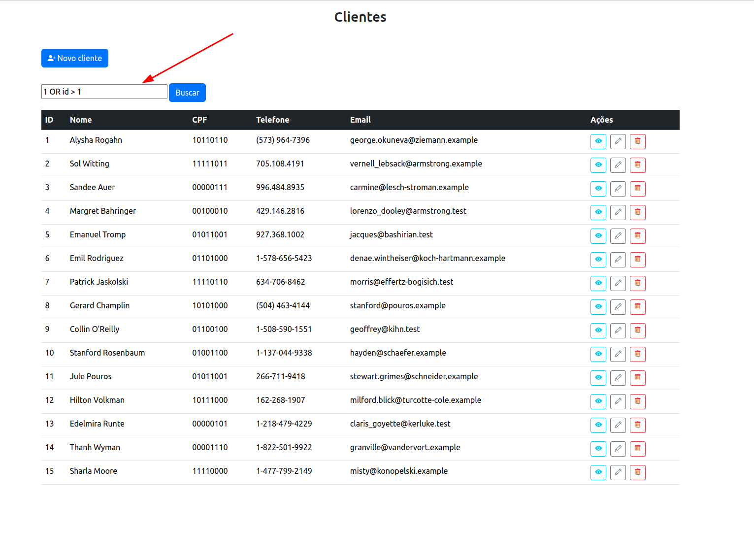Delete Collin O'Reilly's record

(638, 330)
